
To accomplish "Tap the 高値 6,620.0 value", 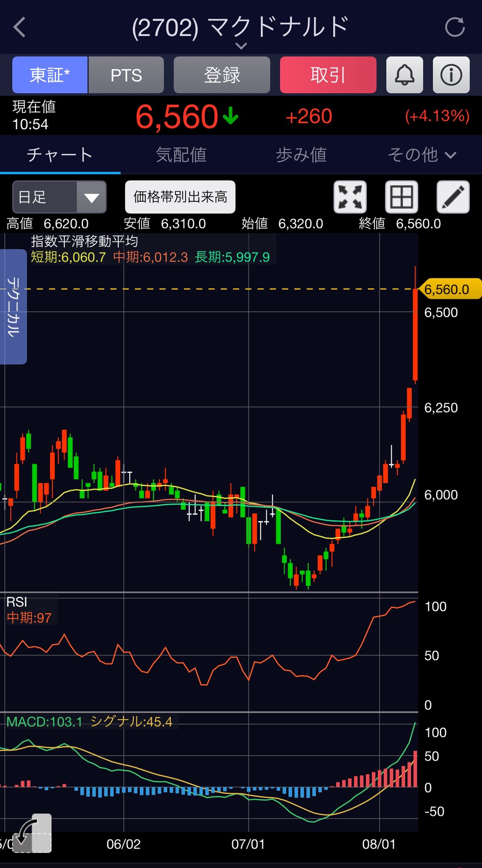I will click(x=47, y=223).
